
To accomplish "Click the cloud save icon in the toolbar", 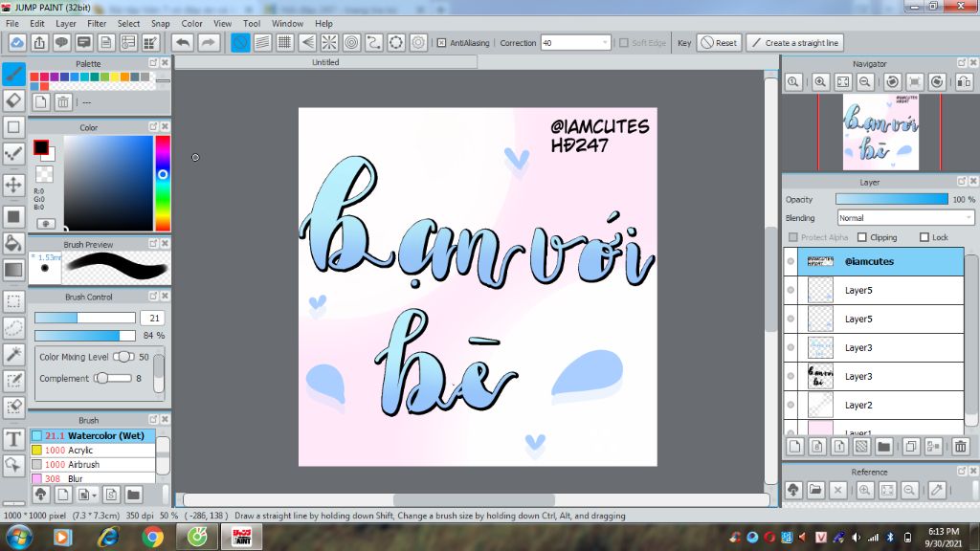I will coord(17,43).
